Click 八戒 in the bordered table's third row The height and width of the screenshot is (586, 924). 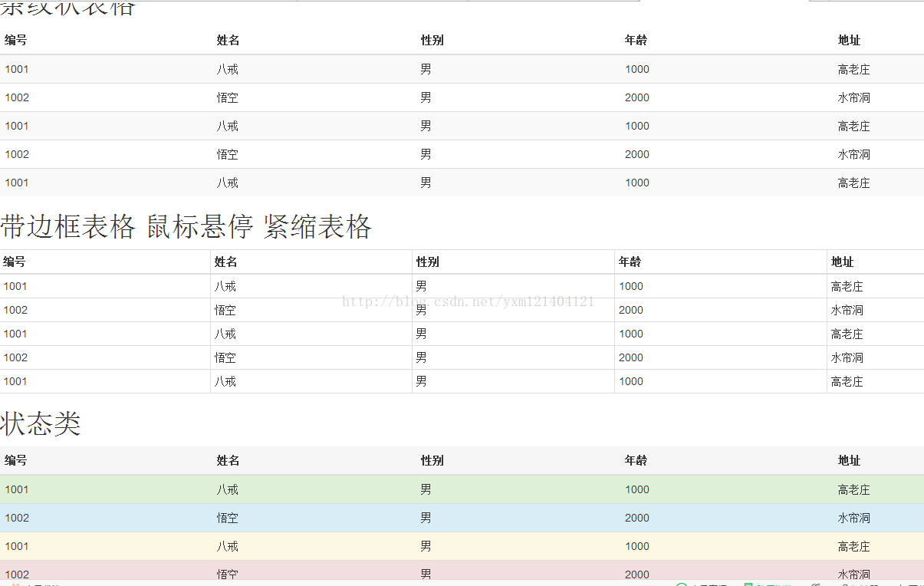[x=225, y=334]
